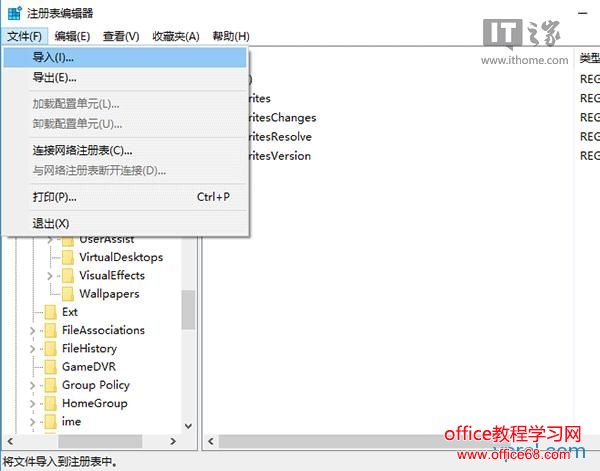Image resolution: width=600 pixels, height=471 pixels.
Task: Choose 退出(X) to quit
Action: [125, 223]
